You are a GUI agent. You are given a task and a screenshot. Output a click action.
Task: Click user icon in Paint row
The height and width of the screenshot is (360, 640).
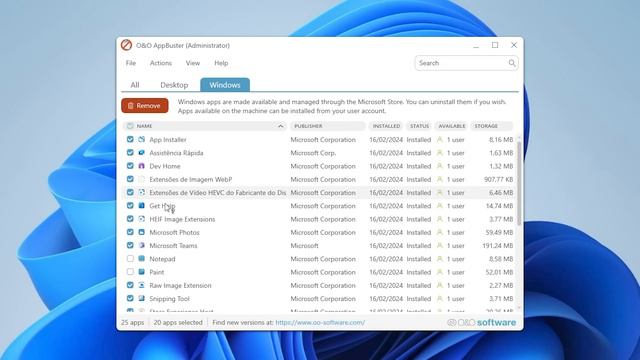[x=440, y=272]
